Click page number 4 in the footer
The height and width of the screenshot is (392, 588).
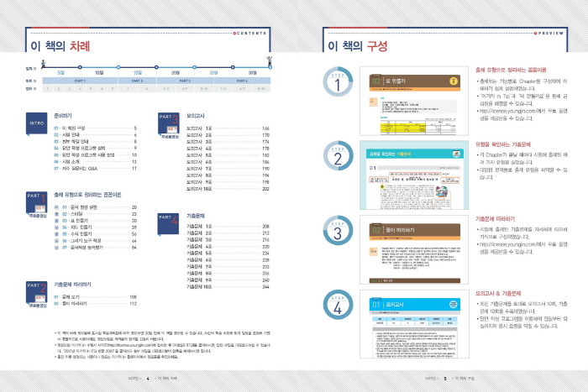(x=148, y=379)
